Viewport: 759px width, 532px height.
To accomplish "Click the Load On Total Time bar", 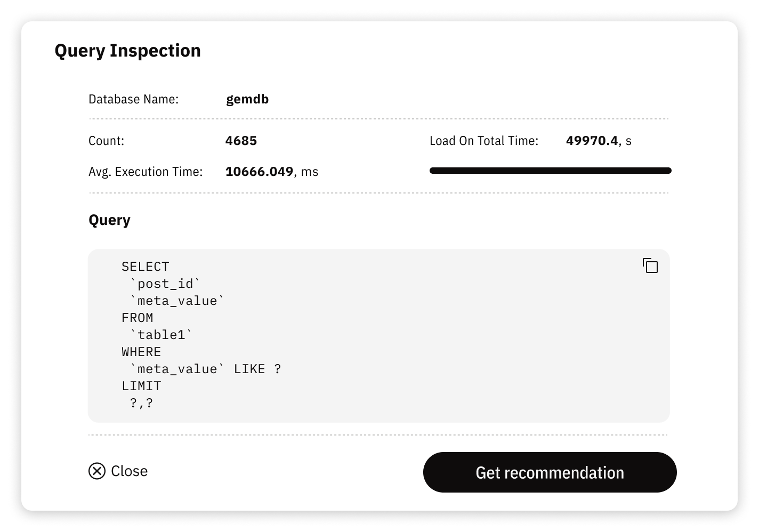I will point(550,171).
